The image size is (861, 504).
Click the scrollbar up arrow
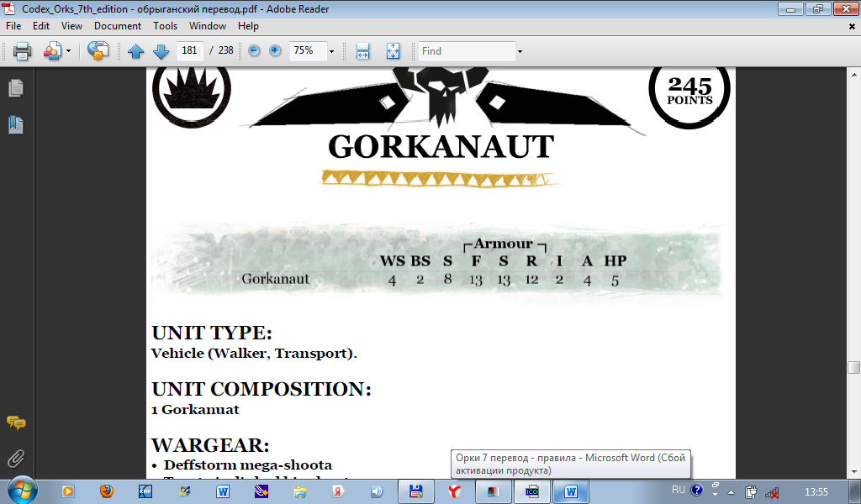tap(854, 74)
